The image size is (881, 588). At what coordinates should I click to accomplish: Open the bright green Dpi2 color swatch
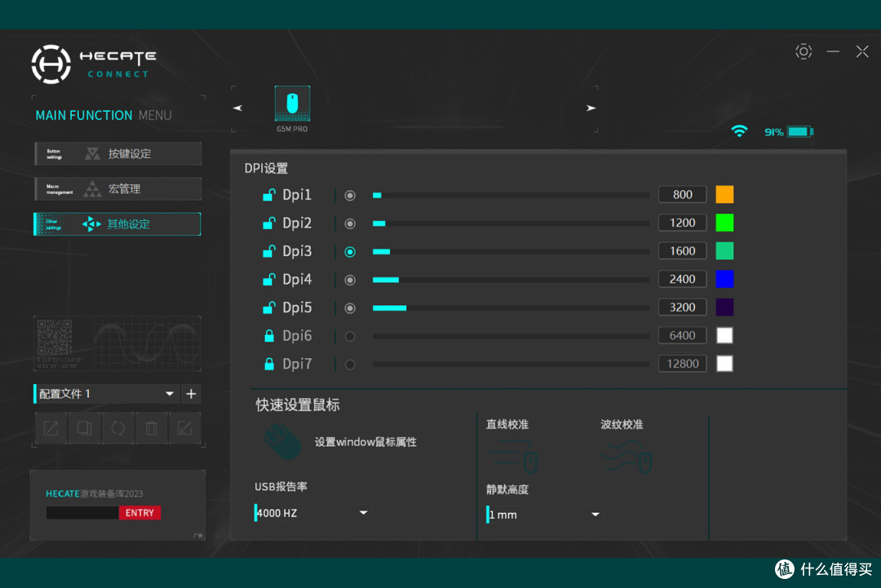724,223
